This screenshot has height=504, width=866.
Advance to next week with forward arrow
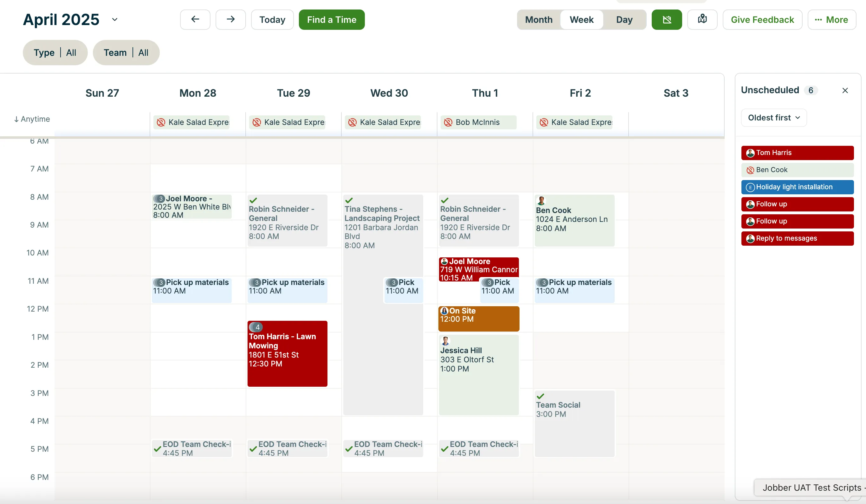(x=230, y=20)
